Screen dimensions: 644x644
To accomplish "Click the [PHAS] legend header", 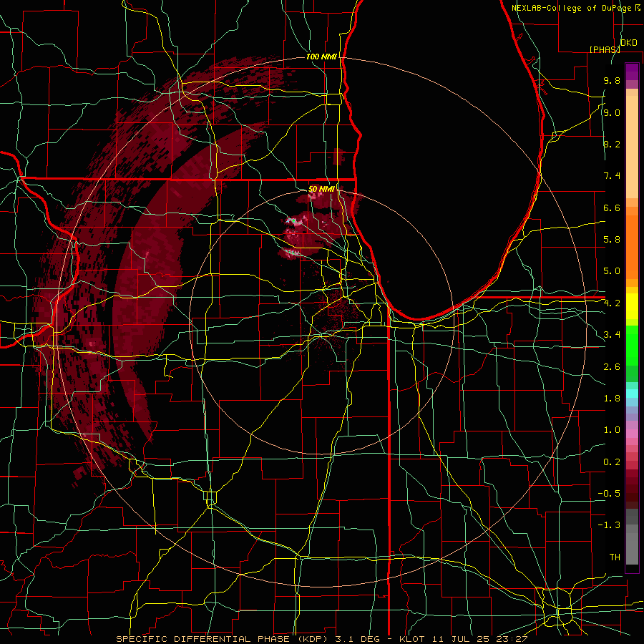I will [x=605, y=49].
